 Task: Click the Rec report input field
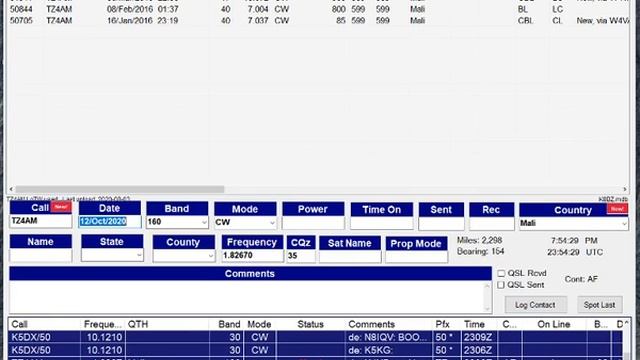[491, 223]
